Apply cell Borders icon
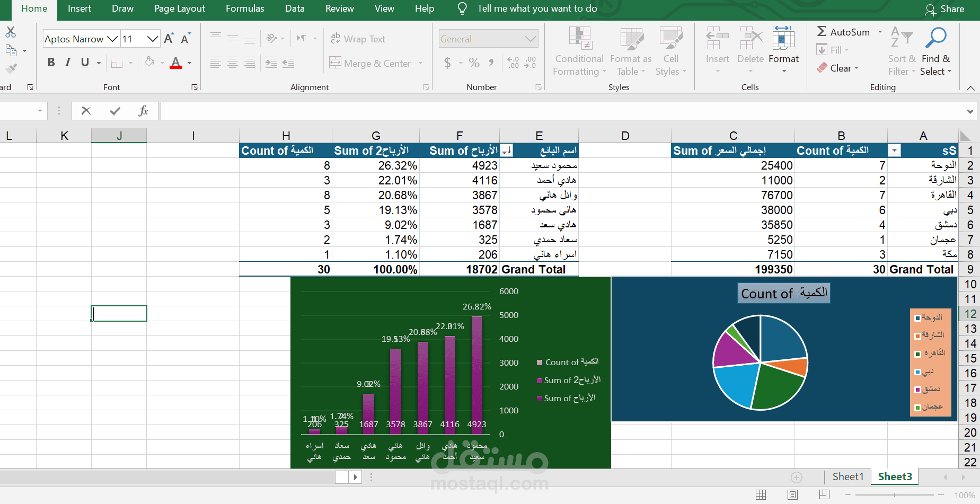 pos(117,63)
